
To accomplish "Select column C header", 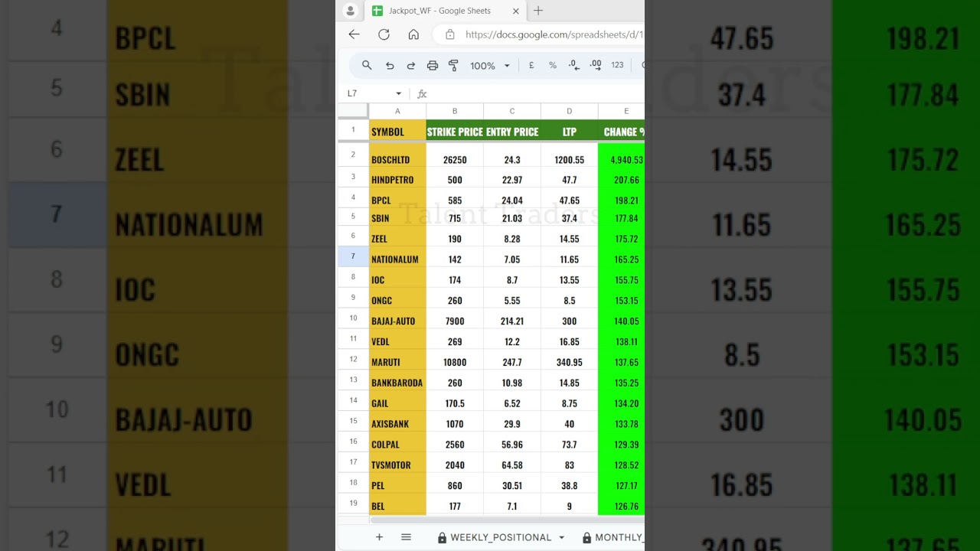I will tap(512, 111).
